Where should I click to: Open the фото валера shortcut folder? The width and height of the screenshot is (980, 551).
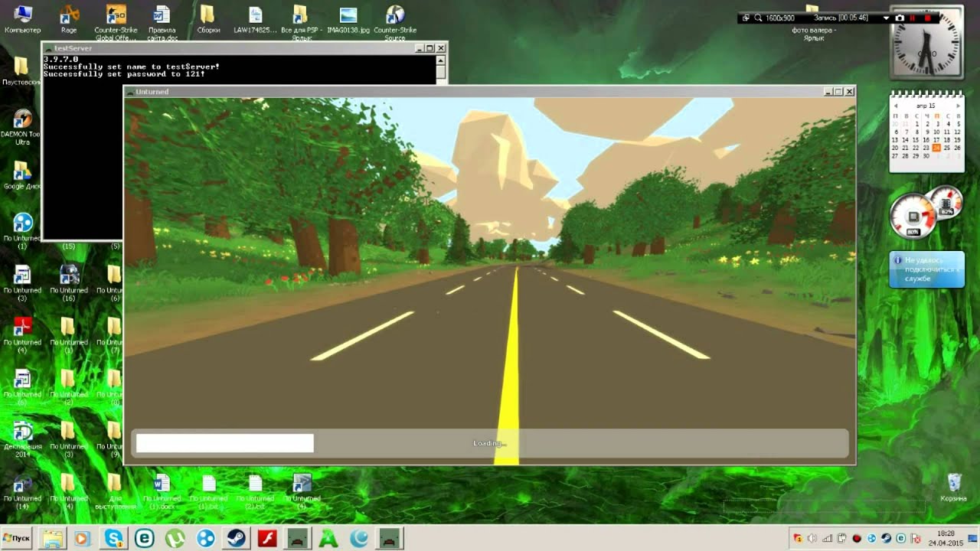click(x=814, y=31)
